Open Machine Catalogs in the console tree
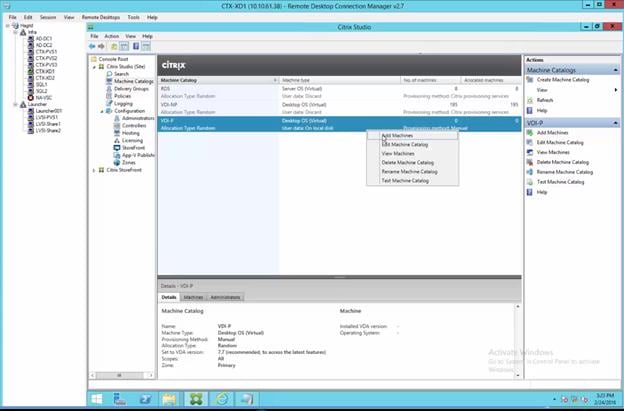The height and width of the screenshot is (411, 624). (134, 81)
